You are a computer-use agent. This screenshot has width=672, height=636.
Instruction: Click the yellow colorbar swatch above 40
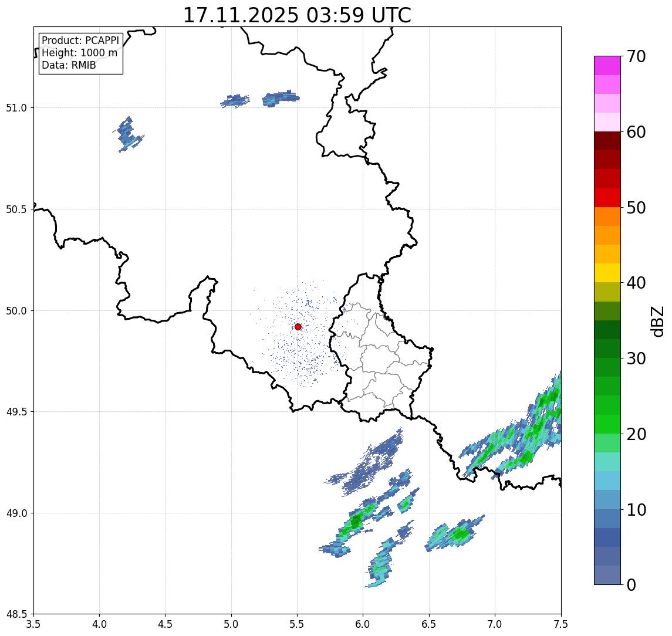(x=607, y=273)
